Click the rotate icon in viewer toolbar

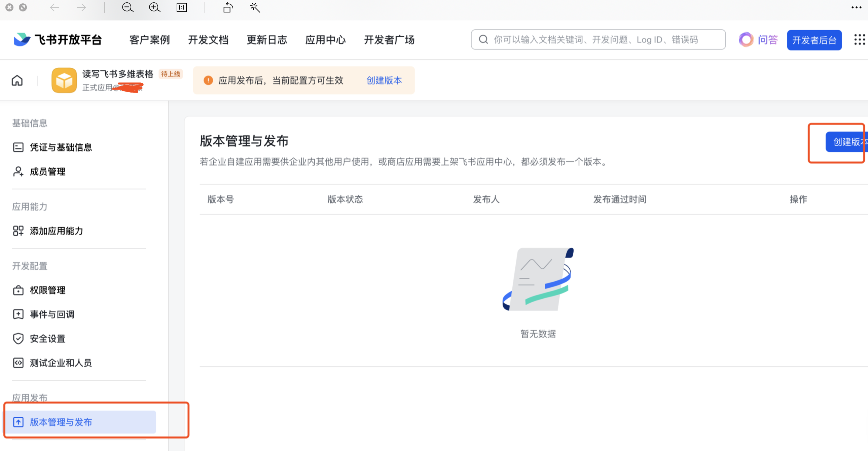[228, 7]
